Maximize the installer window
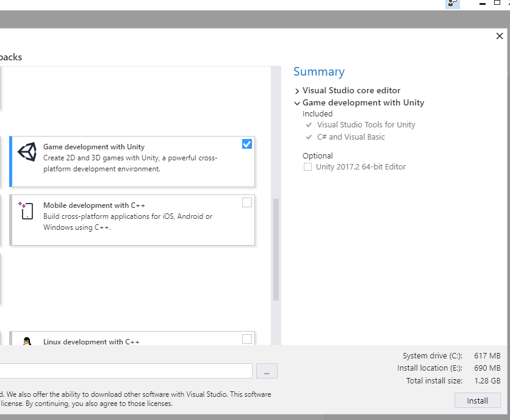510x420 pixels. tap(497, 3)
